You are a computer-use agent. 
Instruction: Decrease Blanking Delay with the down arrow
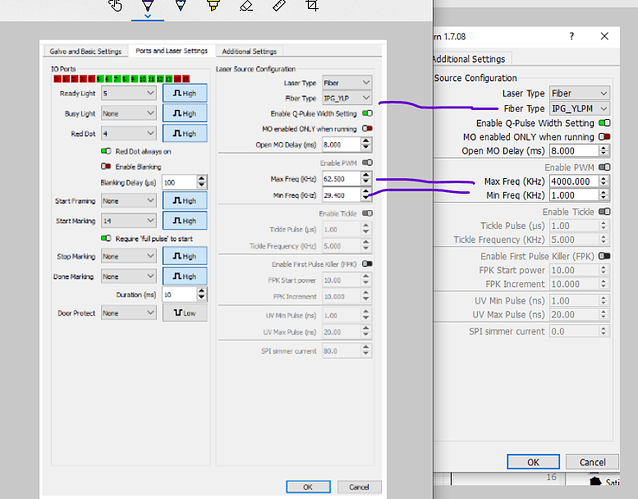(201, 185)
